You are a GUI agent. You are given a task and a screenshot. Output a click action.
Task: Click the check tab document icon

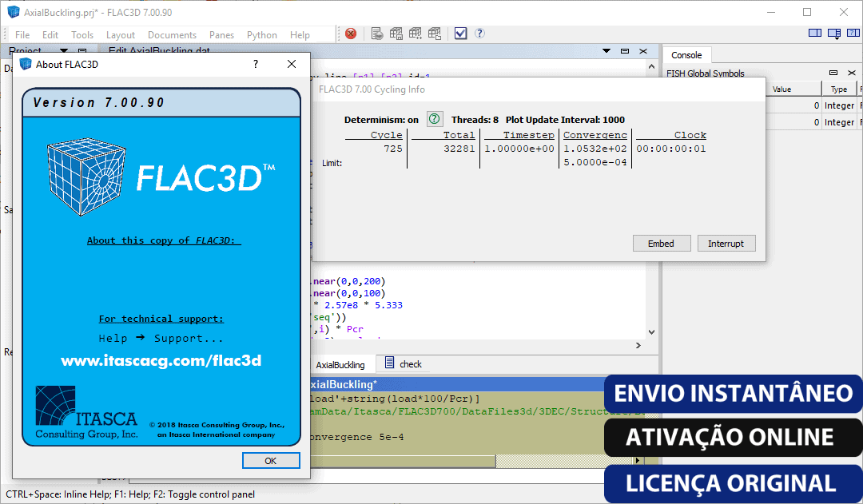[389, 363]
